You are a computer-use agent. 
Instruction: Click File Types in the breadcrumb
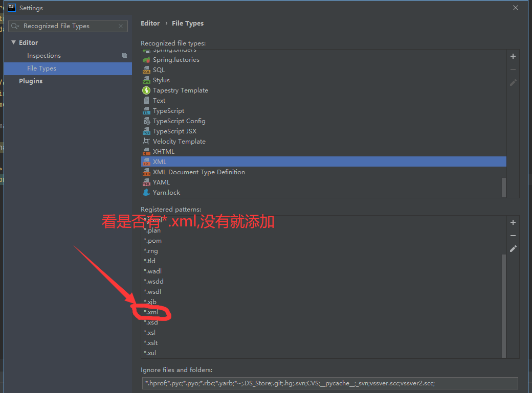coord(188,24)
